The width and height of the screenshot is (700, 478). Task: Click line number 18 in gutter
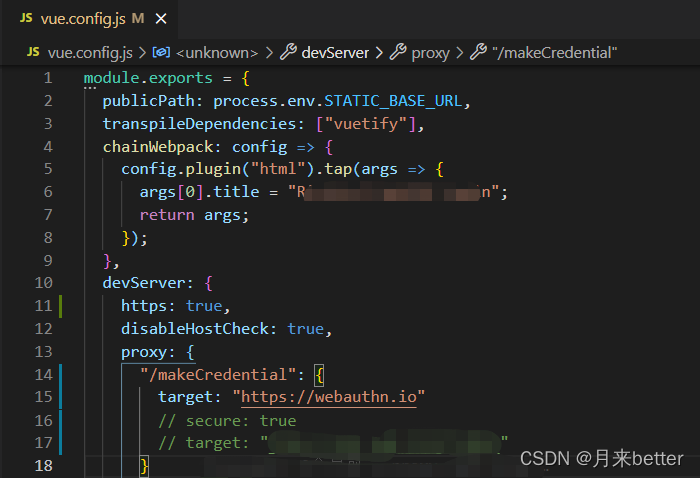[x=44, y=466]
